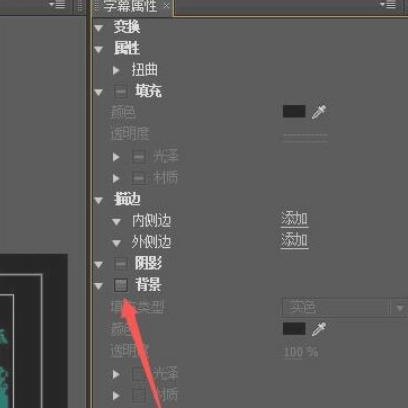The width and height of the screenshot is (408, 408).
Task: Select the 填充 heading label
Action: [x=149, y=91]
